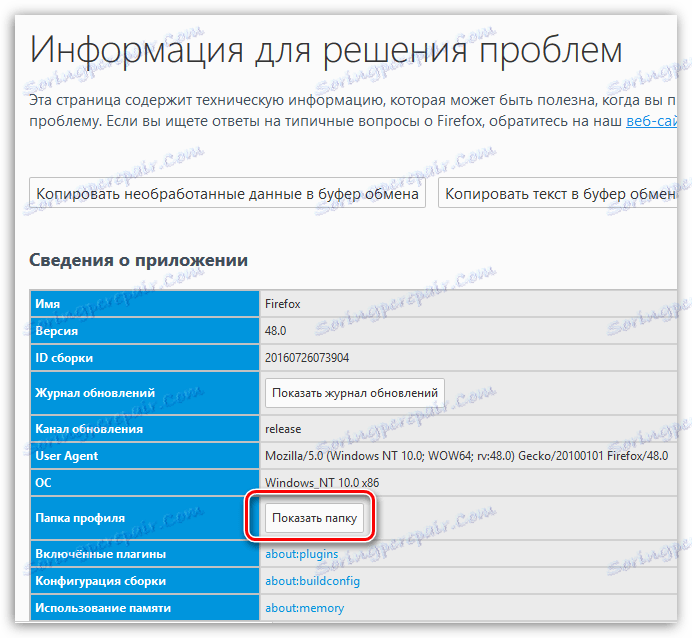The width and height of the screenshot is (692, 638).
Task: Select build ID '20160726073904'
Action: click(x=307, y=358)
